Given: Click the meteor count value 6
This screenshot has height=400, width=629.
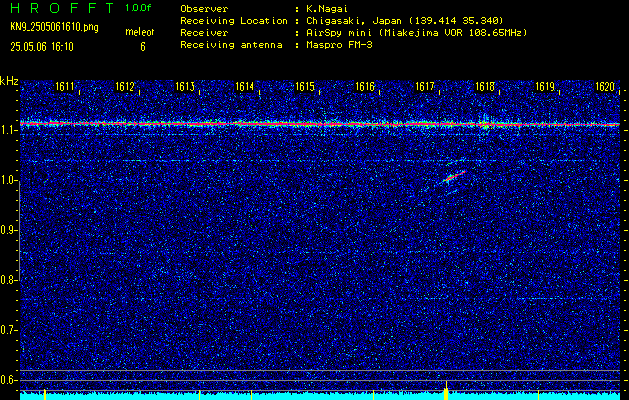Looking at the screenshot, I should pos(143,47).
